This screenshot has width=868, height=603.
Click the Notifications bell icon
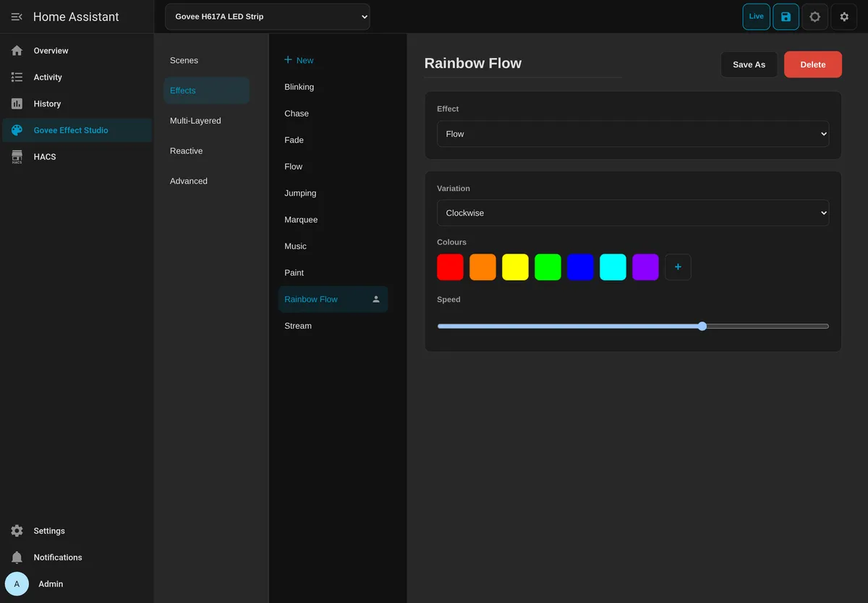17,557
